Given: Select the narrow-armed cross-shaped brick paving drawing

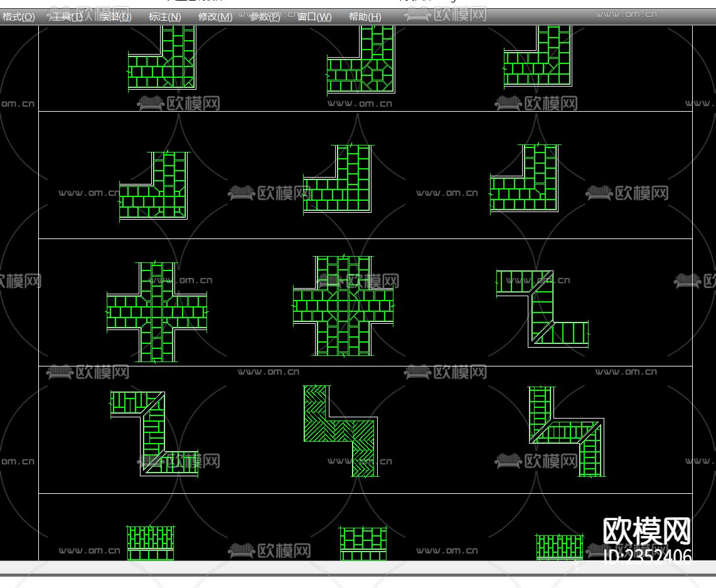Looking at the screenshot, I should point(157,313).
